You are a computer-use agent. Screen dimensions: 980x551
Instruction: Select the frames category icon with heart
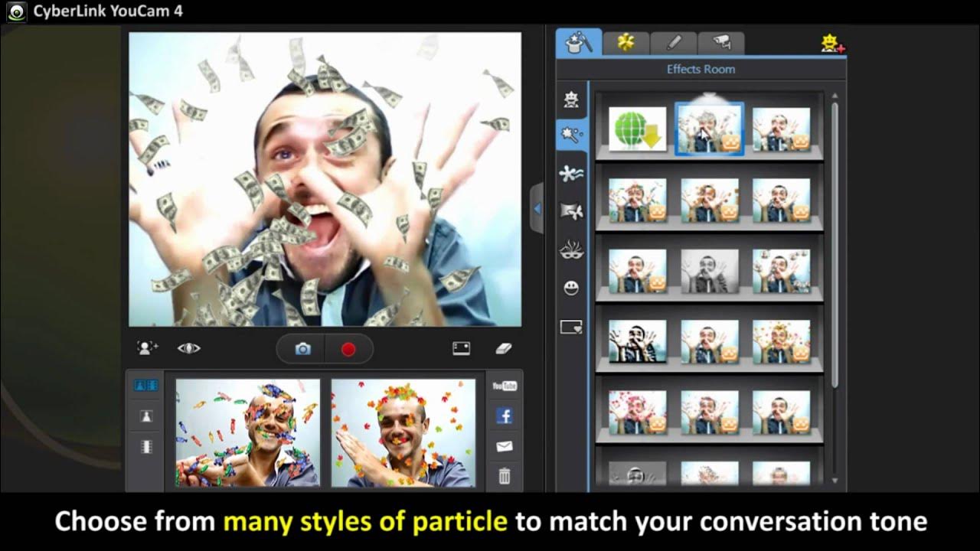(571, 327)
